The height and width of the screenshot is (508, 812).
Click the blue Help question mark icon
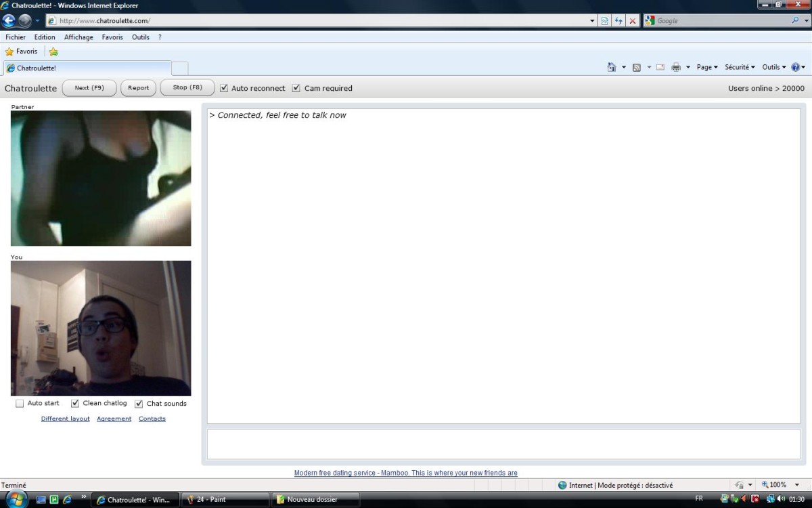[x=795, y=67]
